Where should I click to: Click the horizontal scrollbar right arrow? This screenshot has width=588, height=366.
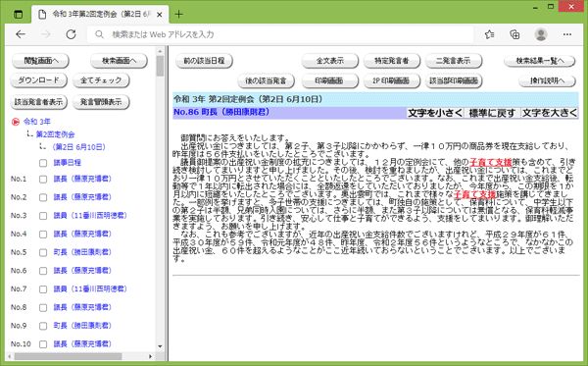(x=150, y=356)
